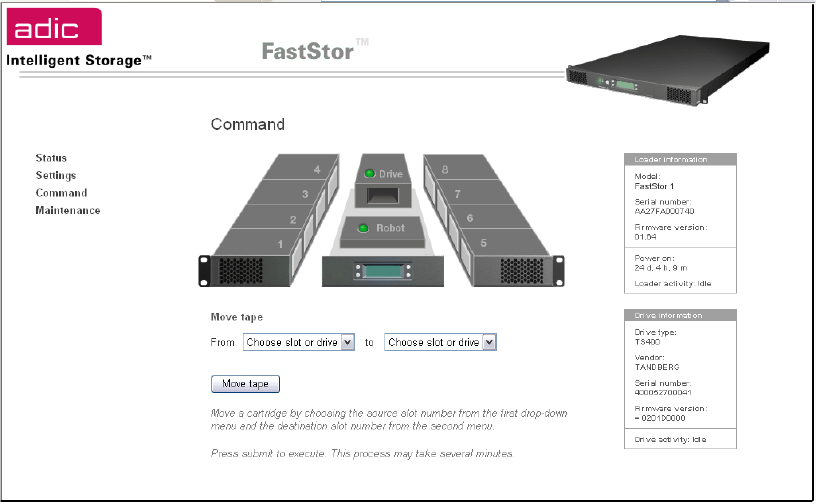The height and width of the screenshot is (502, 816).
Task: Click the Move tape section heading
Action: [237, 317]
